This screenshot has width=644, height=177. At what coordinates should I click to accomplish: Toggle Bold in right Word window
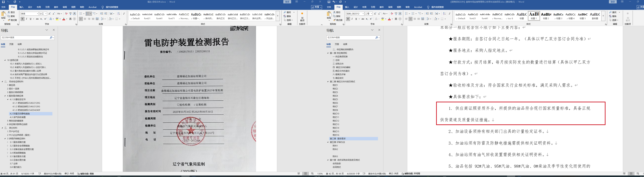pos(348,19)
